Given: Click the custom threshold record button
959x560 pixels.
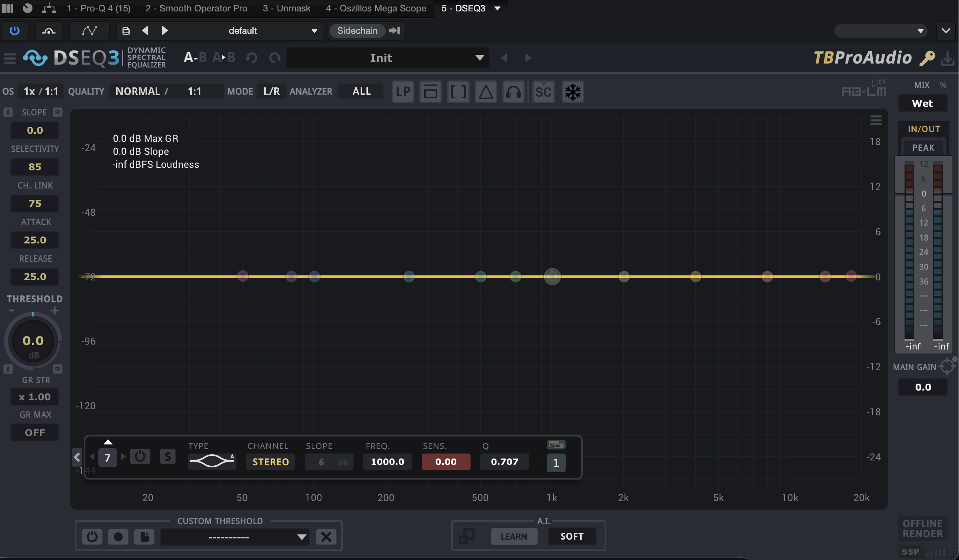Looking at the screenshot, I should [118, 537].
